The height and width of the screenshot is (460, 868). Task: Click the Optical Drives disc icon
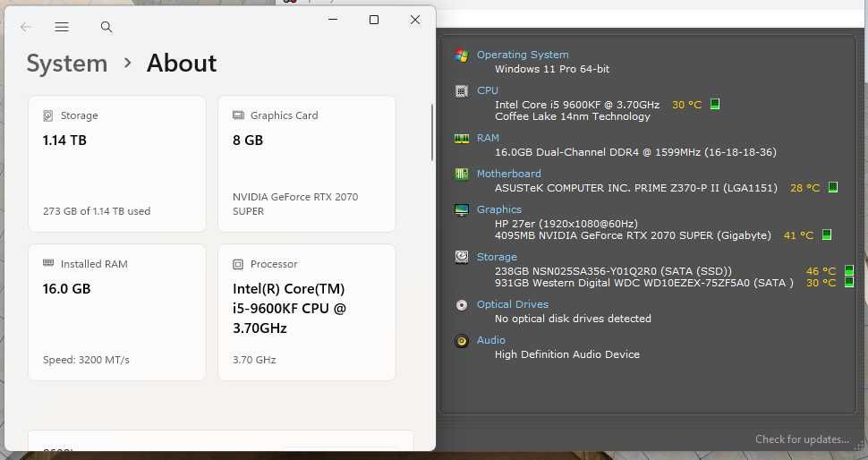pos(462,305)
